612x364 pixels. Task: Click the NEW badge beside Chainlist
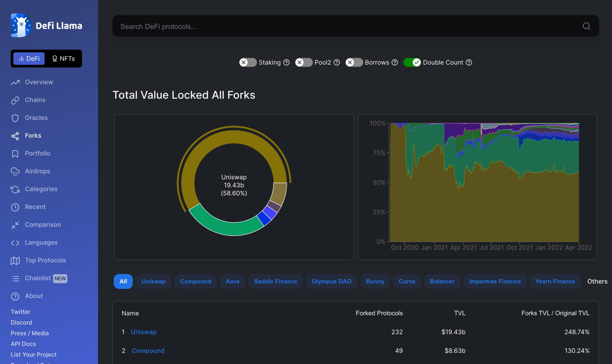click(60, 278)
